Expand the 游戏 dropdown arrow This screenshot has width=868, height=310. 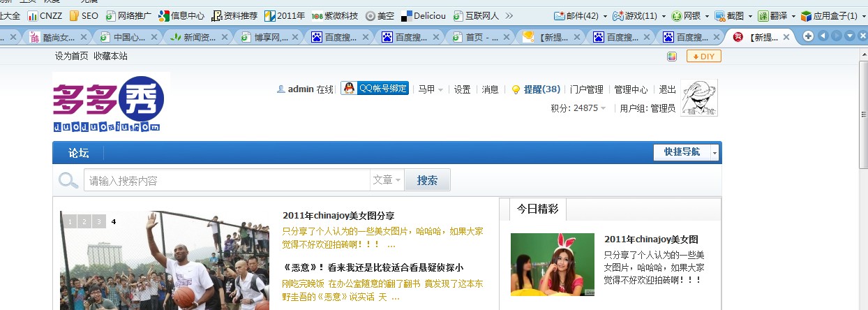tap(664, 15)
